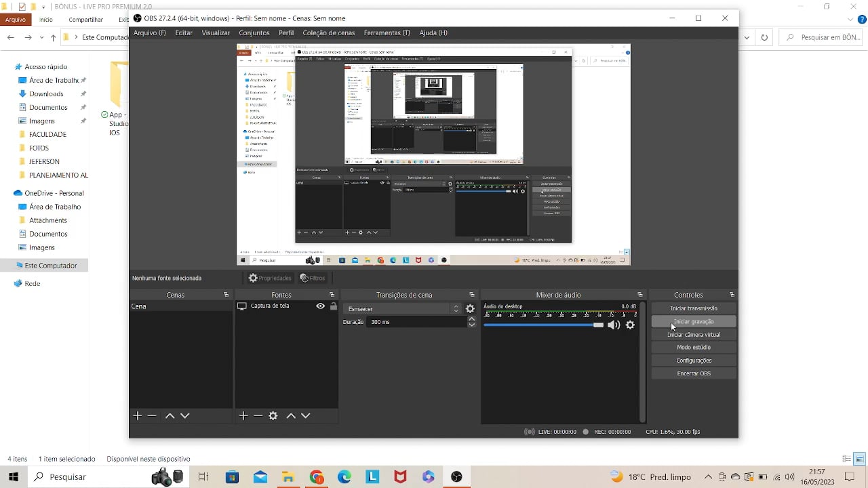Viewport: 868px width, 488px height.
Task: Move the source down in Fontes panel
Action: tap(306, 415)
